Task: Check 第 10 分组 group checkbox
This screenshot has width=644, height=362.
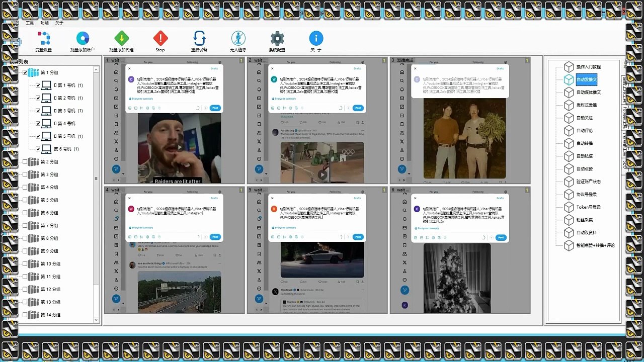Action: (25, 263)
